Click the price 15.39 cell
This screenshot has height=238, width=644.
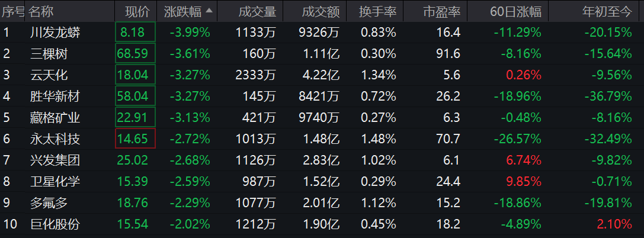133,182
